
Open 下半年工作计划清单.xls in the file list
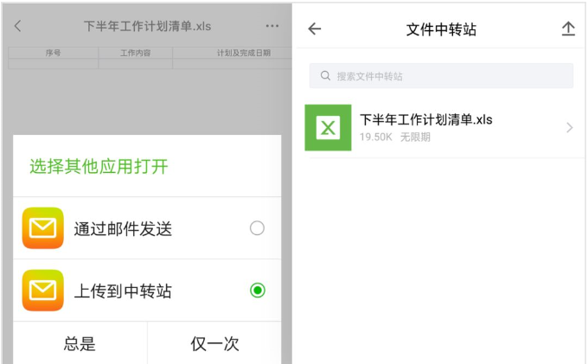tap(426, 120)
